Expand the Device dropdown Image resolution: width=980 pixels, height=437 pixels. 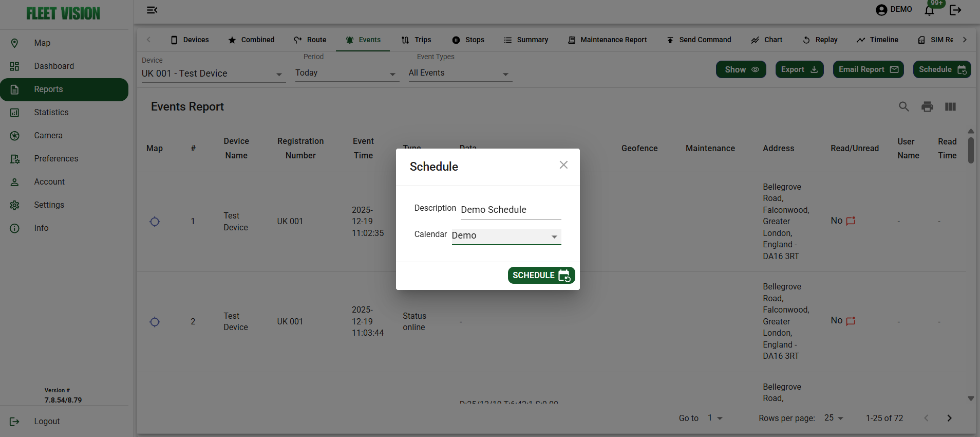(213, 74)
